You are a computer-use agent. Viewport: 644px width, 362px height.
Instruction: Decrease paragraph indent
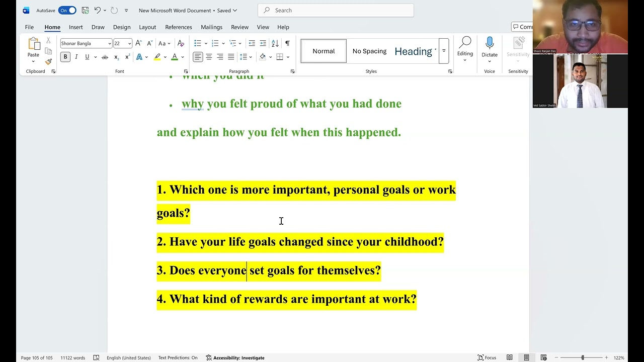coord(252,43)
